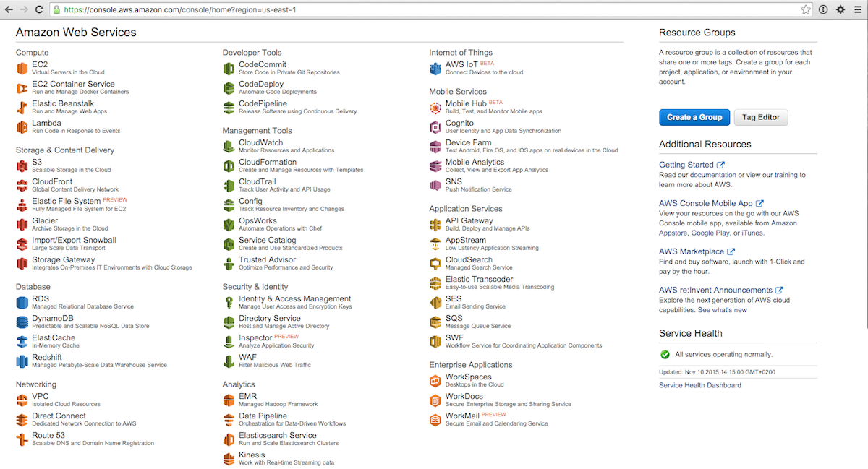Open the documentation link
868x469 pixels.
pyautogui.click(x=712, y=176)
